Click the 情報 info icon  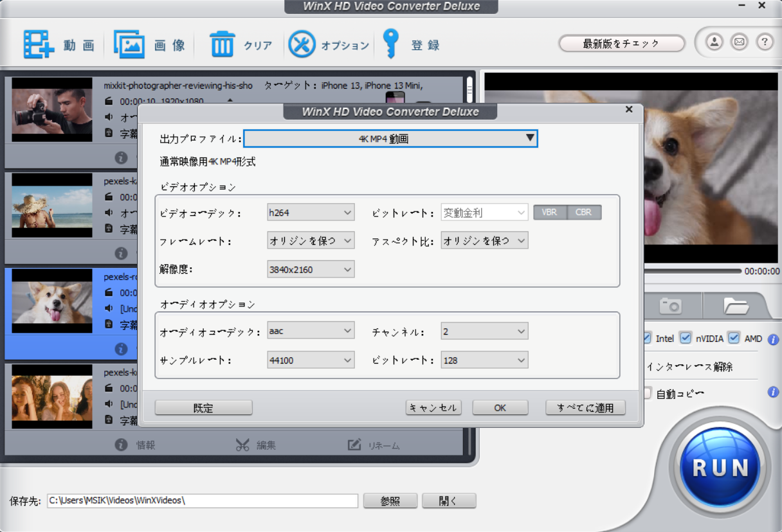pos(121,445)
